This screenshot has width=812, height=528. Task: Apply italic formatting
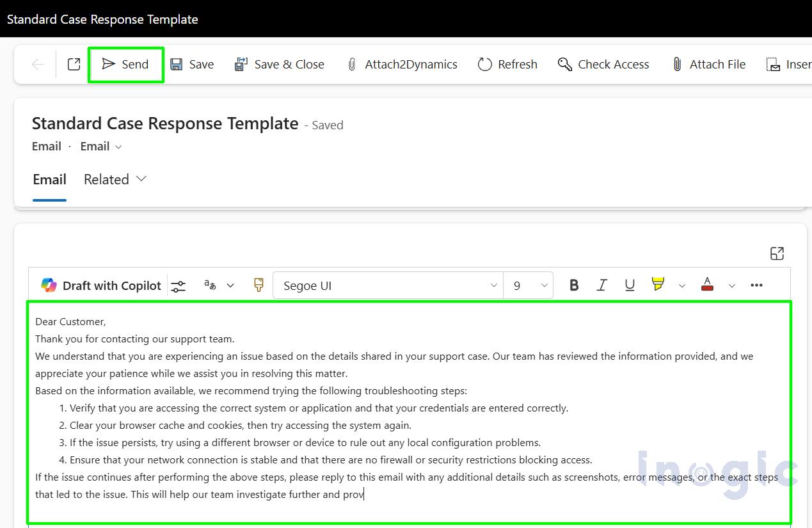[601, 285]
